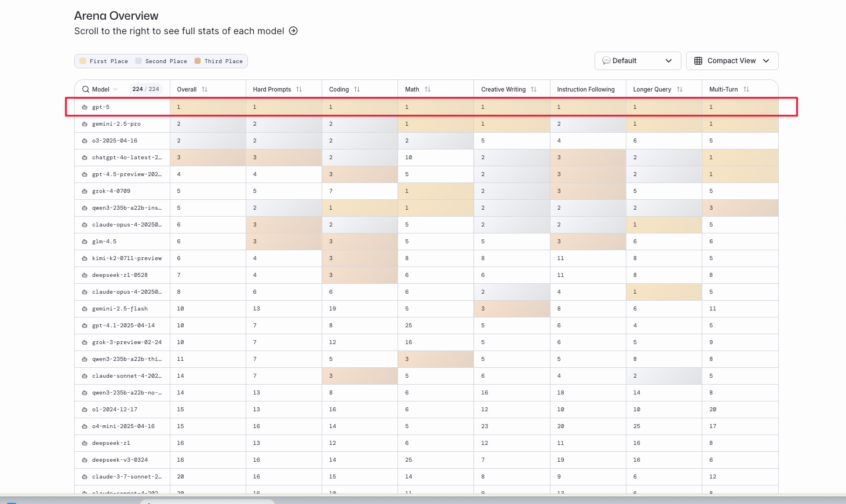The image size is (846, 504).
Task: Click the model icon beside o1-2024-12-17
Action: coord(85,410)
